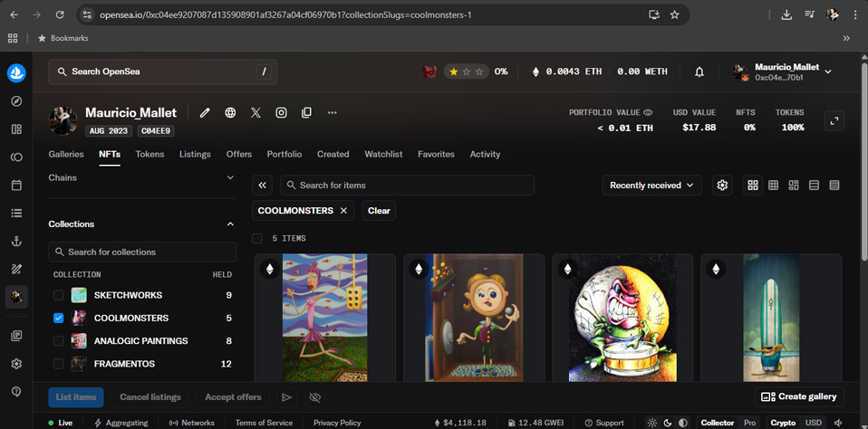
Task: Toggle the select all items checkbox
Action: click(x=257, y=238)
